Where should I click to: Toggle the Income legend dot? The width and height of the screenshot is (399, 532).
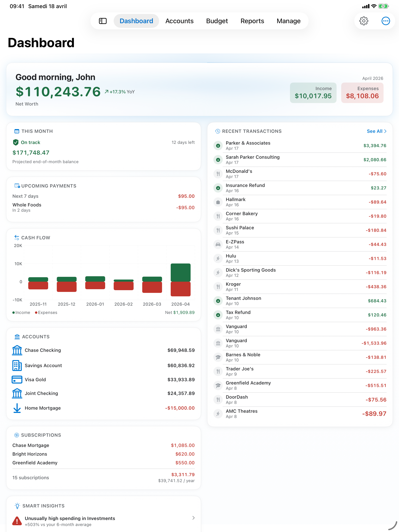[x=14, y=312]
